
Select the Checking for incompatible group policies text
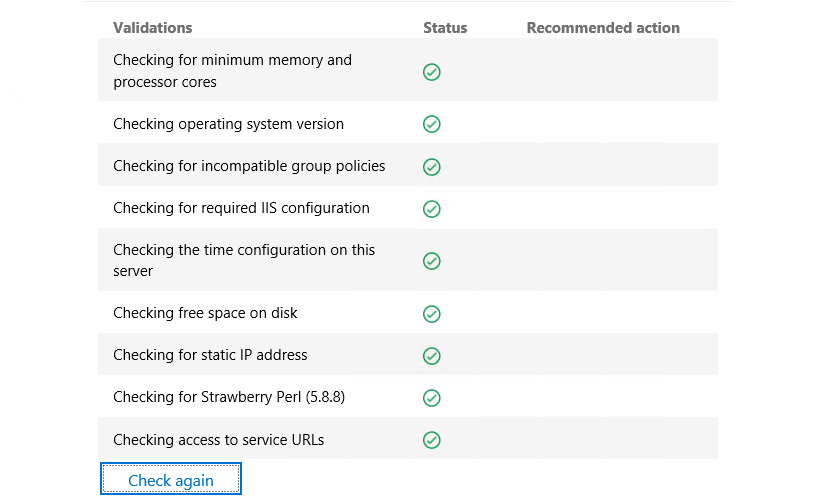[x=249, y=166]
